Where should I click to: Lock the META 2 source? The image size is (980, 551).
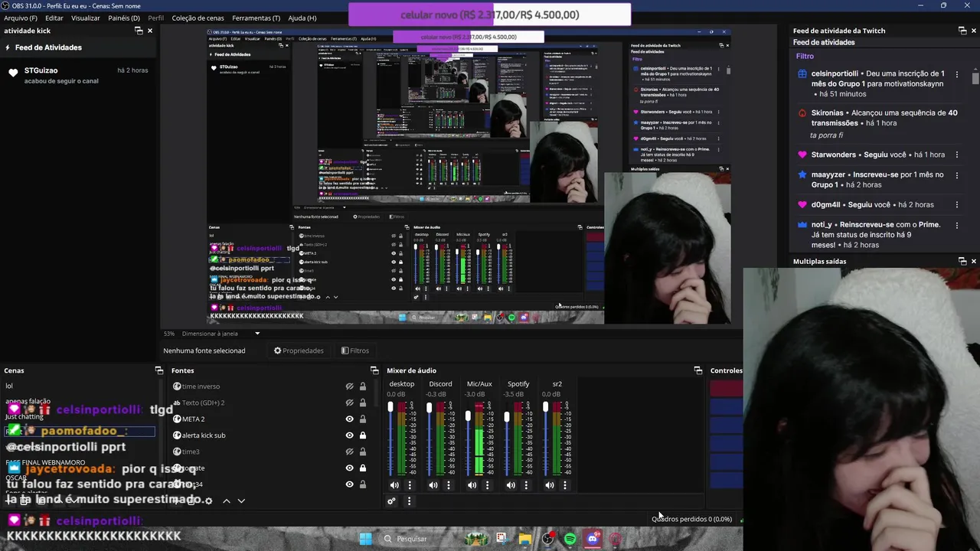pos(363,419)
